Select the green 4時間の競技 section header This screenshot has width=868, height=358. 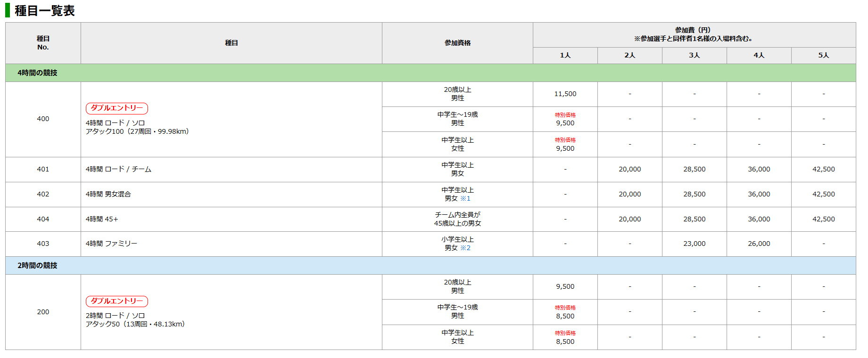coord(38,73)
